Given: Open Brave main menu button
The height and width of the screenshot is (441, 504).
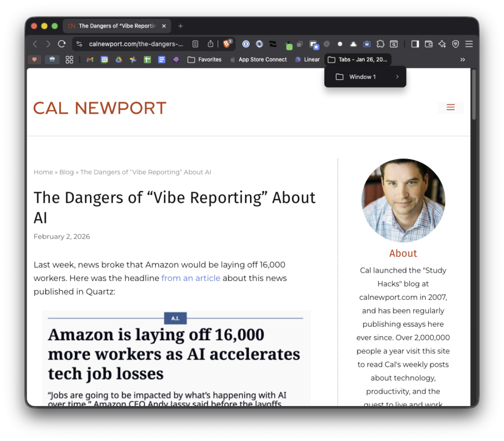Looking at the screenshot, I should coord(469,44).
